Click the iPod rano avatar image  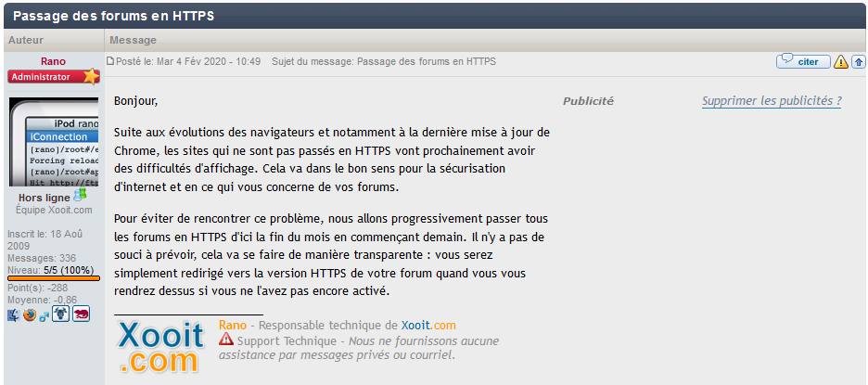tap(54, 142)
